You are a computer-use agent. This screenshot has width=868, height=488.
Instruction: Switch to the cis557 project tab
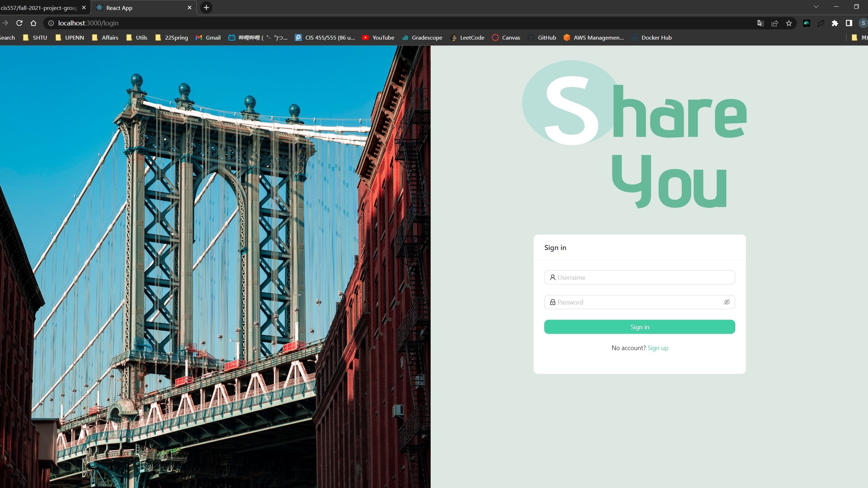[x=39, y=8]
